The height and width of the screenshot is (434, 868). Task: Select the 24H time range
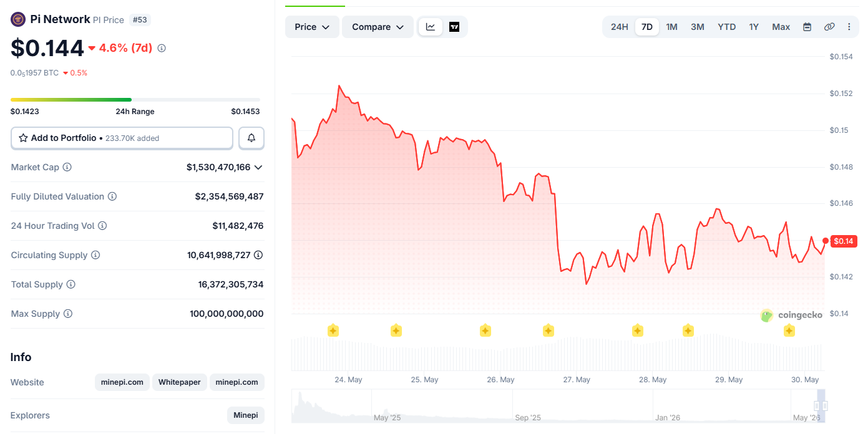[620, 27]
